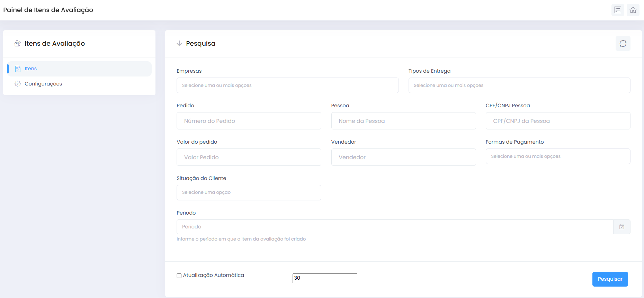This screenshot has width=644, height=298.
Task: Click into the Nome da Pessoa field
Action: pos(403,121)
